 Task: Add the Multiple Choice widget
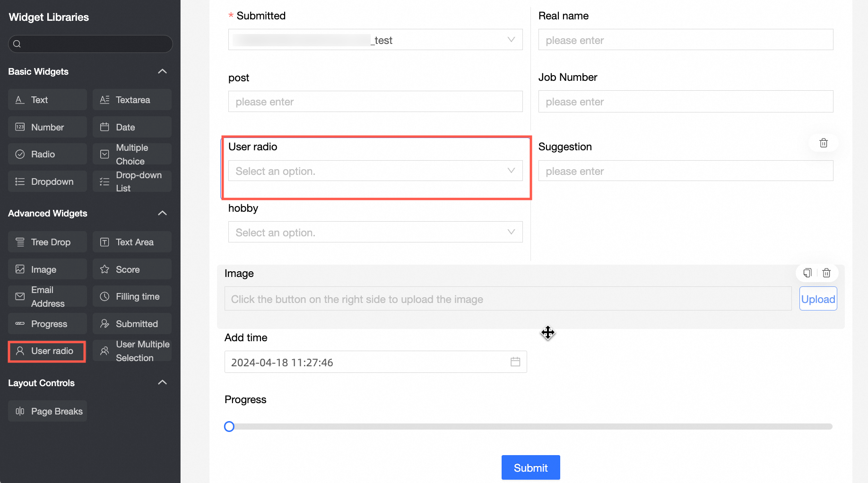(x=132, y=154)
